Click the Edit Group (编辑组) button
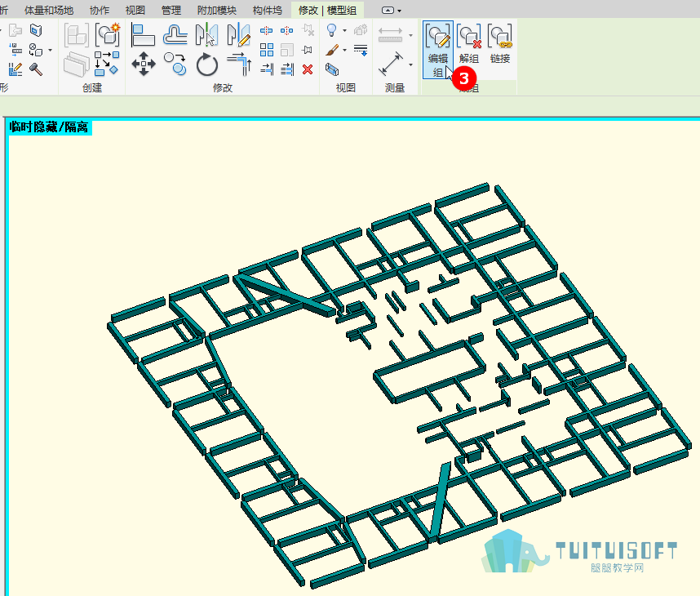The width and height of the screenshot is (700, 596). click(438, 50)
